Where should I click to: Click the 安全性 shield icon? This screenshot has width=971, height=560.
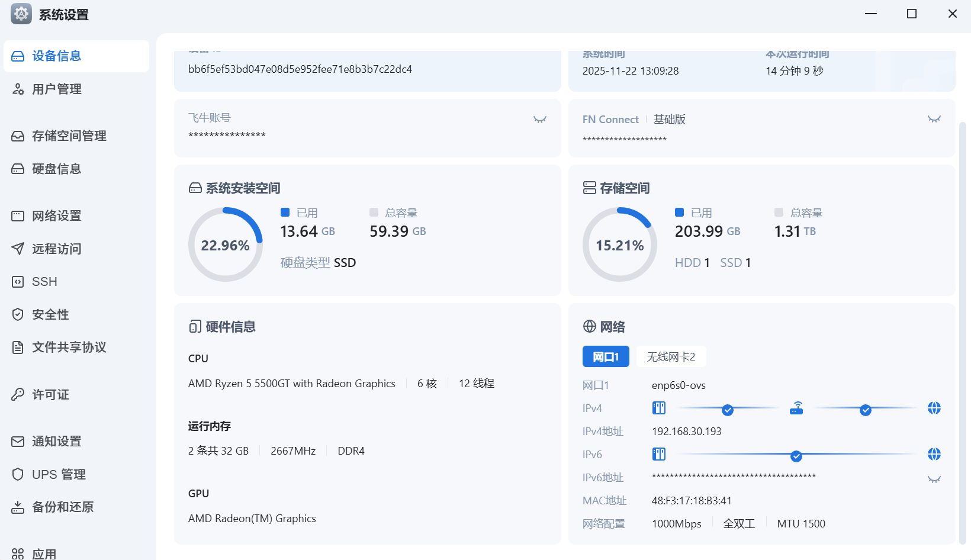tap(18, 314)
